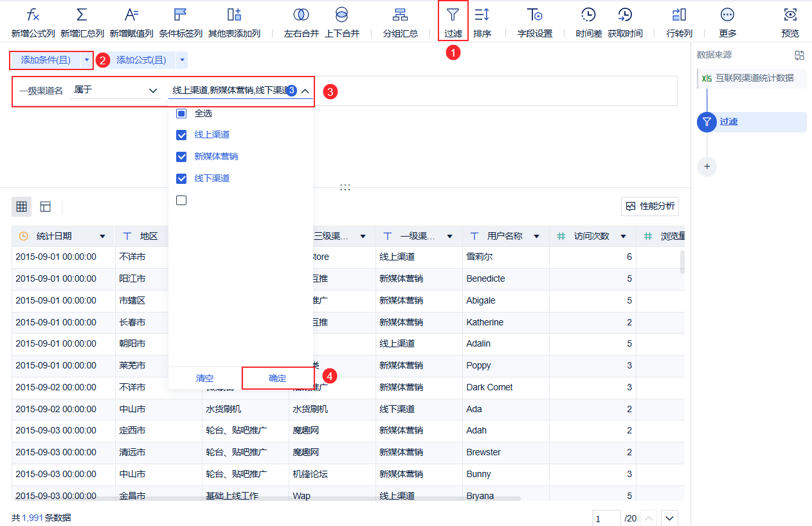Go to next page with down arrow
Image resolution: width=812 pixels, height=526 pixels.
pyautogui.click(x=669, y=518)
